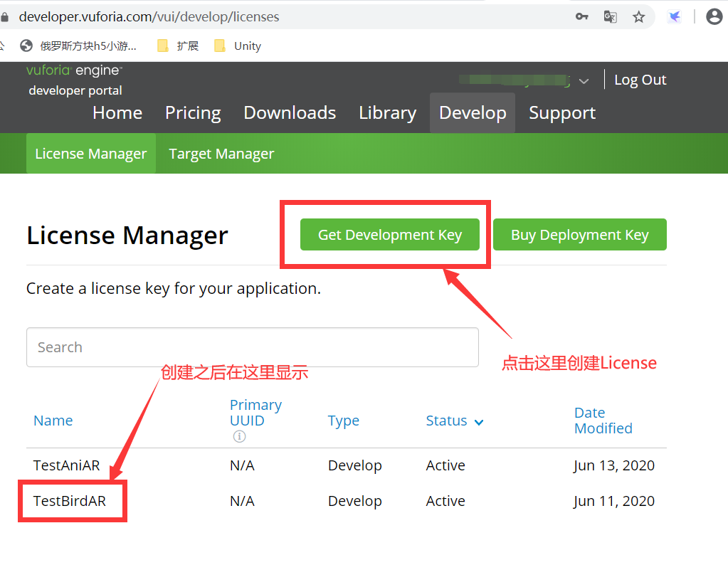This screenshot has height=565, width=728.
Task: Open the Pricing menu item
Action: pos(193,113)
